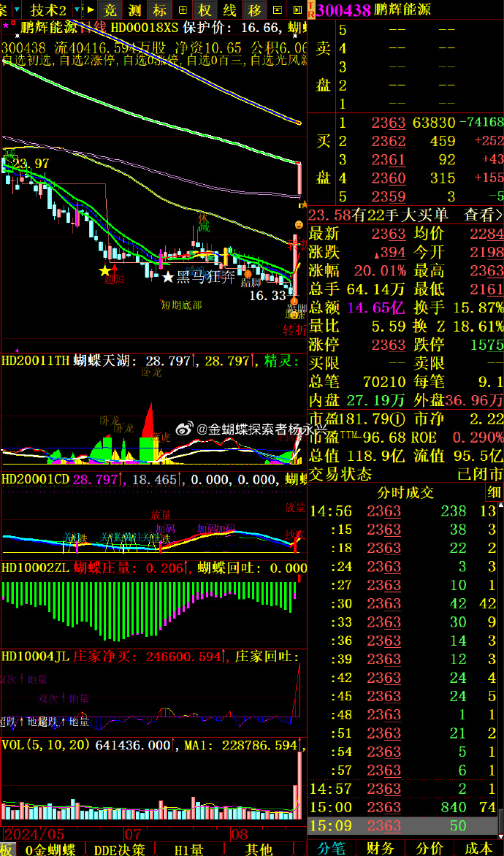Click the 测 toolbar button
The width and height of the screenshot is (504, 856).
[134, 9]
